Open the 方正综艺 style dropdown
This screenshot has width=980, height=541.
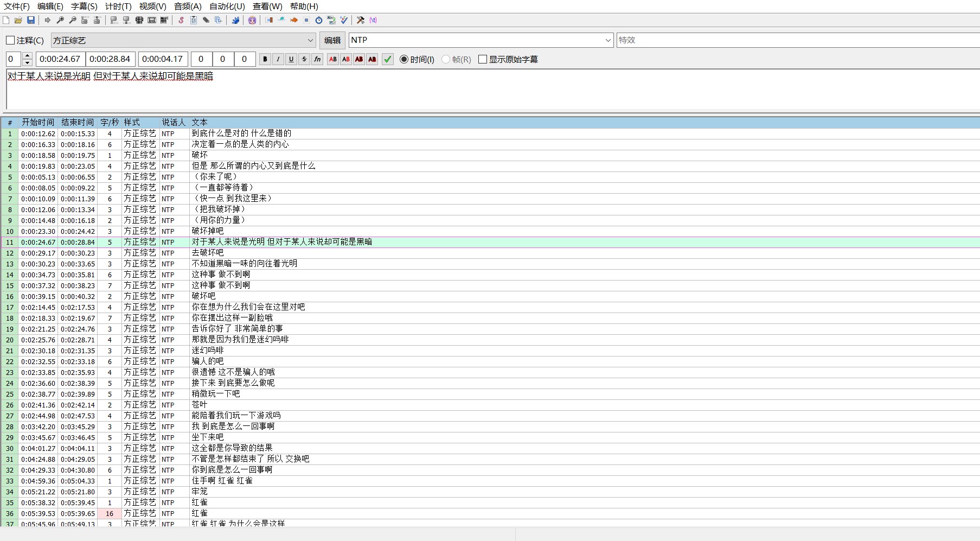[183, 40]
